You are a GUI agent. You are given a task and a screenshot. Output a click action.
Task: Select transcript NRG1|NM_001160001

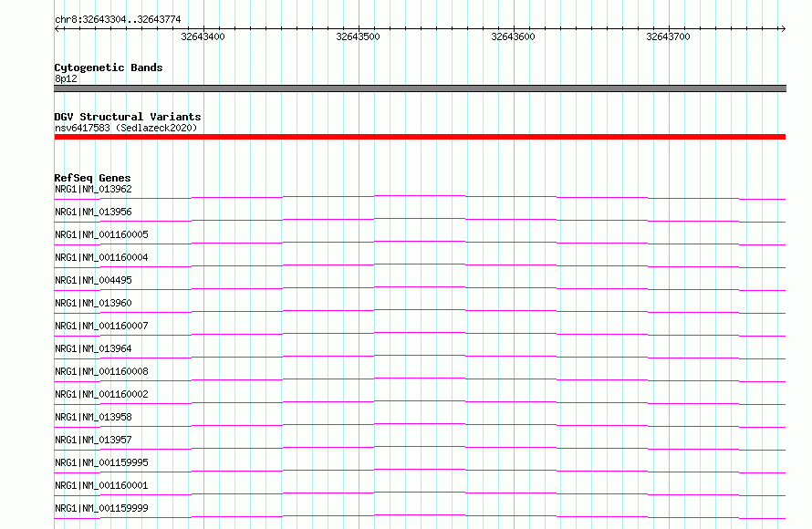[101, 485]
